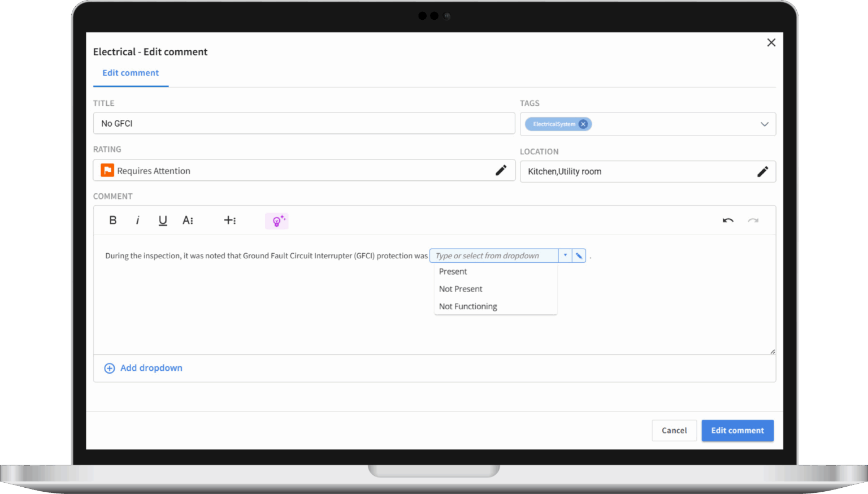Undo the last comment edit

point(728,220)
